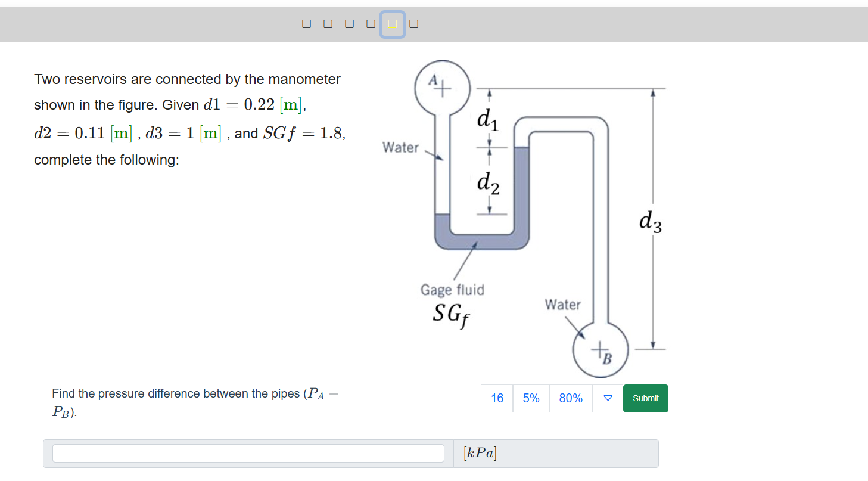Expand the dropdown chevron beside the 80% cell
The image size is (868, 481).
[606, 398]
